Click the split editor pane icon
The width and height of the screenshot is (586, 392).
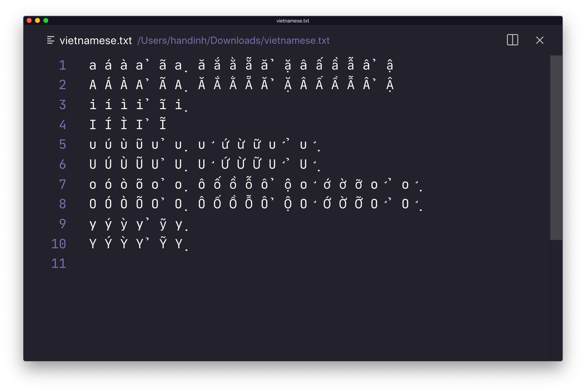coord(512,40)
